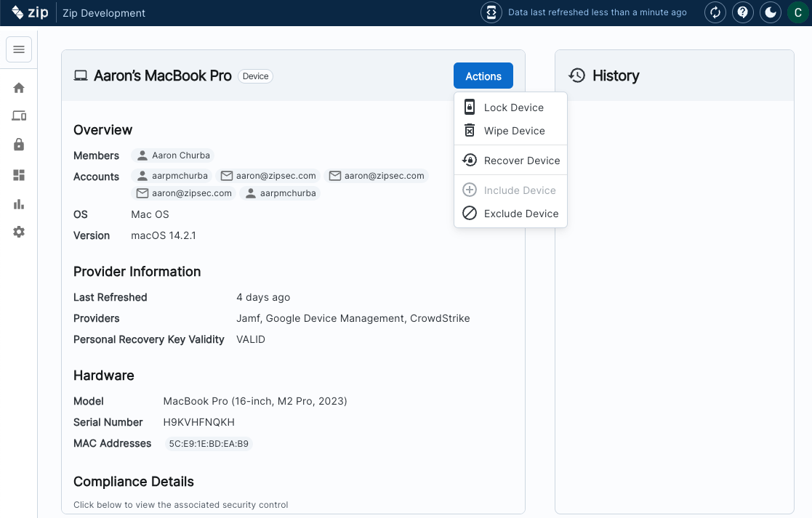Screen dimensions: 812x518
Task: Collapse the Actions dropdown button
Action: (x=483, y=76)
